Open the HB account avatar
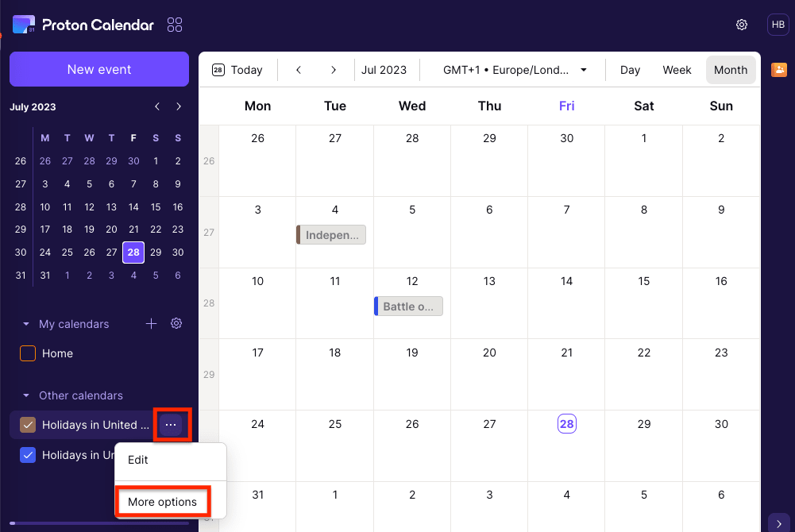795x532 pixels. click(x=778, y=25)
